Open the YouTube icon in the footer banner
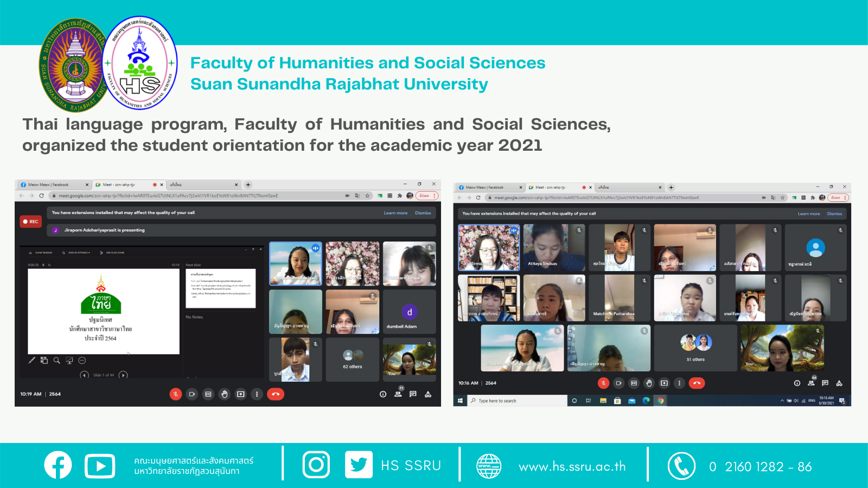Screen dimensions: 868x488 pyautogui.click(x=100, y=466)
